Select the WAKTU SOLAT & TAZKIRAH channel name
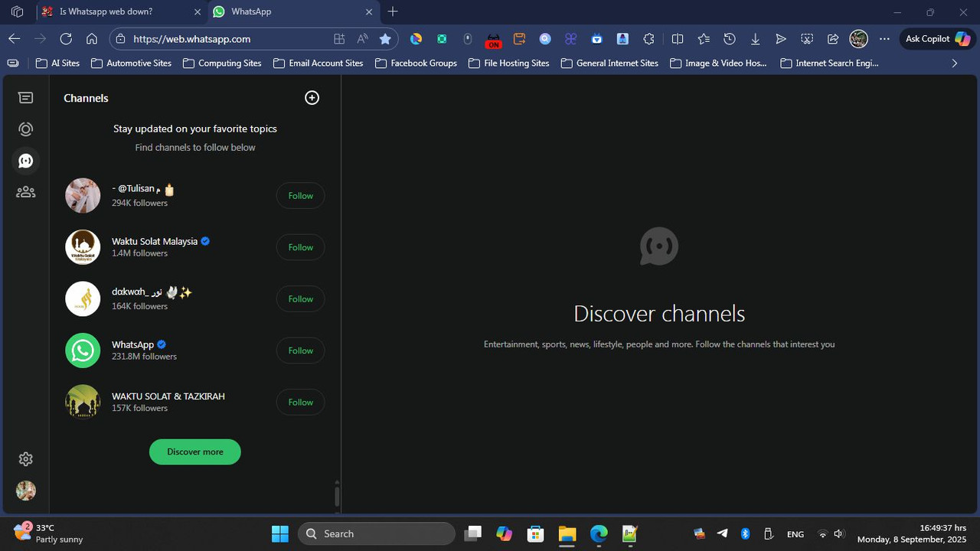The image size is (980, 551). 168,396
